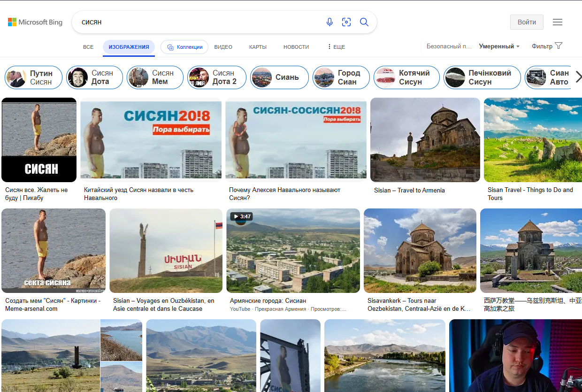This screenshot has height=392, width=582.
Task: Activate microphone voice search icon
Action: 329,22
